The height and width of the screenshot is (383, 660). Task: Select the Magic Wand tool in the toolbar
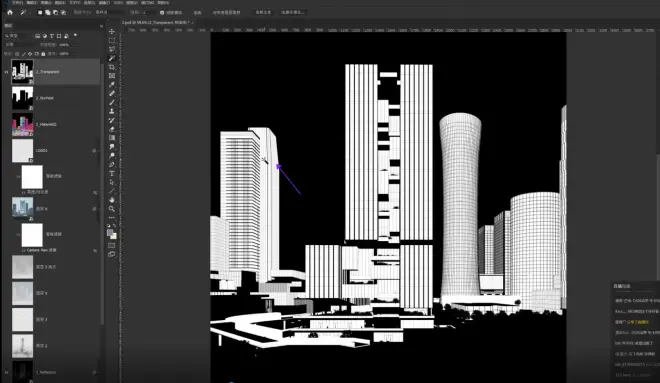pyautogui.click(x=112, y=58)
